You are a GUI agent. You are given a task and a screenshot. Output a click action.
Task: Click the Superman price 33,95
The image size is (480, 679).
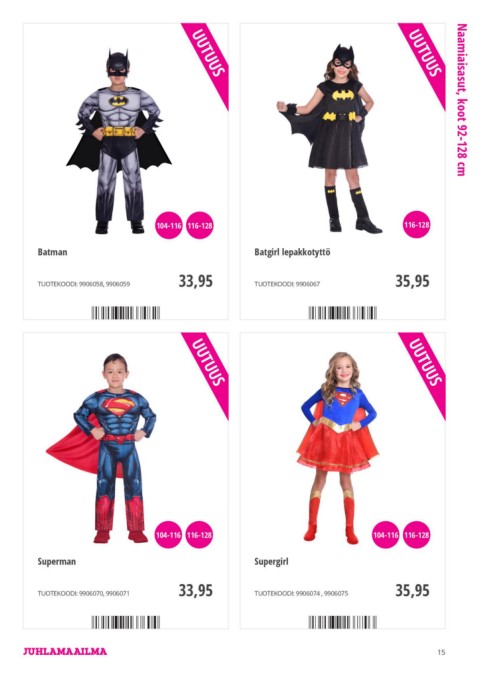196,590
